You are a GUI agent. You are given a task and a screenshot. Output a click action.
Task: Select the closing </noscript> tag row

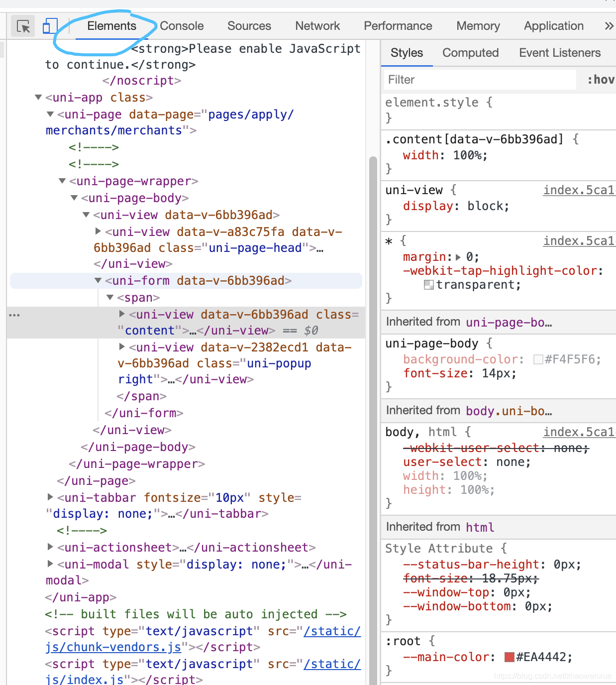pos(142,81)
